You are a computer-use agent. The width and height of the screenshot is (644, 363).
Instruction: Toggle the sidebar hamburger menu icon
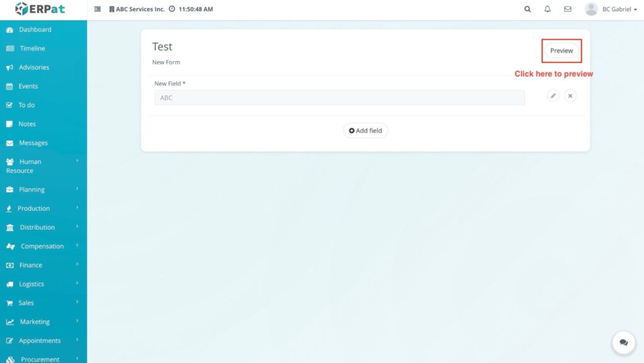(x=97, y=9)
